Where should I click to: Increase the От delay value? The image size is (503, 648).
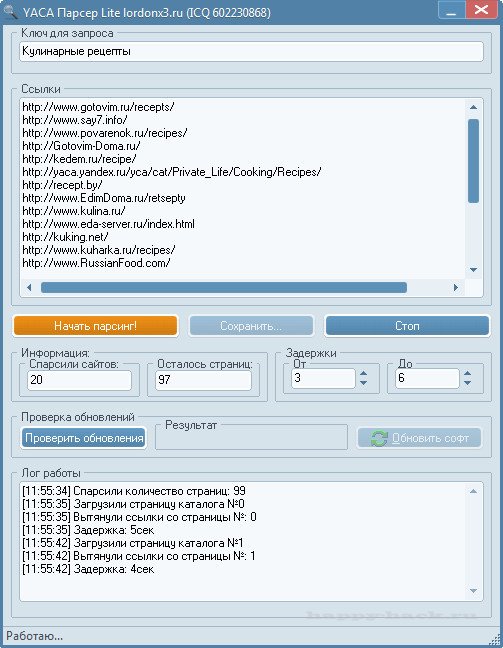pos(363,373)
